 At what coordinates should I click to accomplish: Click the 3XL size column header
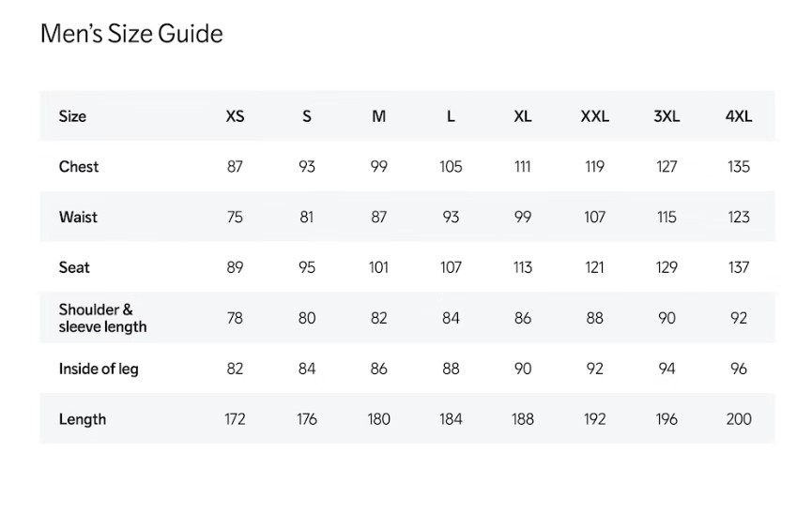[666, 116]
